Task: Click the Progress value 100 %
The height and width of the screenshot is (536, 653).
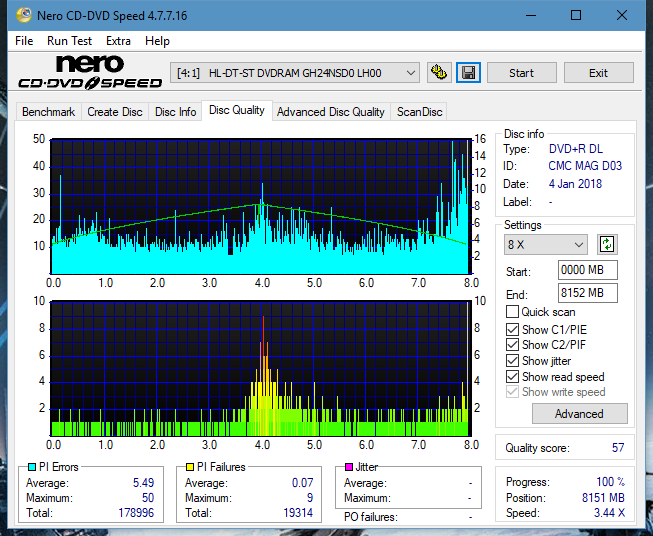Action: 610,482
